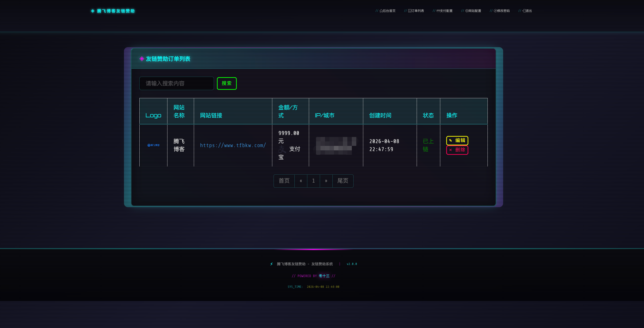Go to 首页 in pagination
The image size is (644, 328).
pyautogui.click(x=284, y=181)
